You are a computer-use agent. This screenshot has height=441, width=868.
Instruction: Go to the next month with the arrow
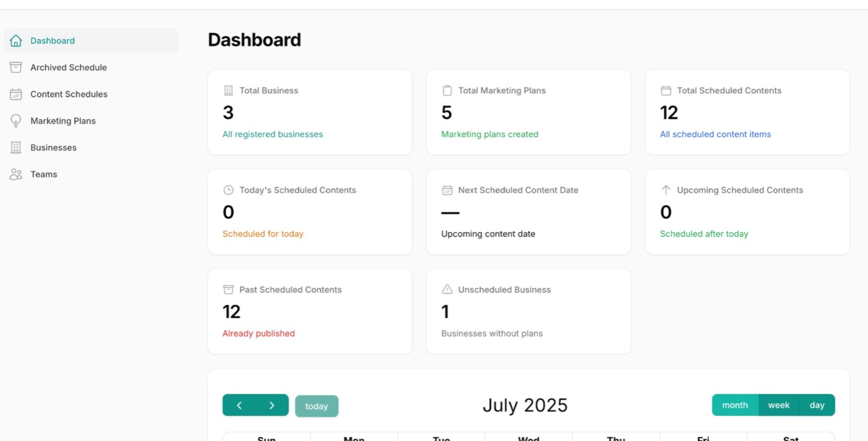pyautogui.click(x=272, y=405)
